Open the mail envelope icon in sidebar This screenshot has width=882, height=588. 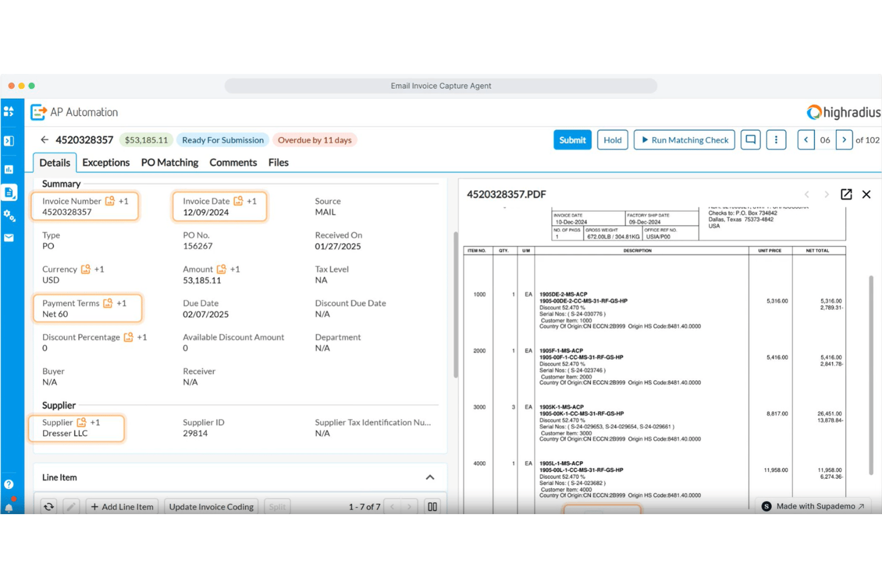point(9,238)
